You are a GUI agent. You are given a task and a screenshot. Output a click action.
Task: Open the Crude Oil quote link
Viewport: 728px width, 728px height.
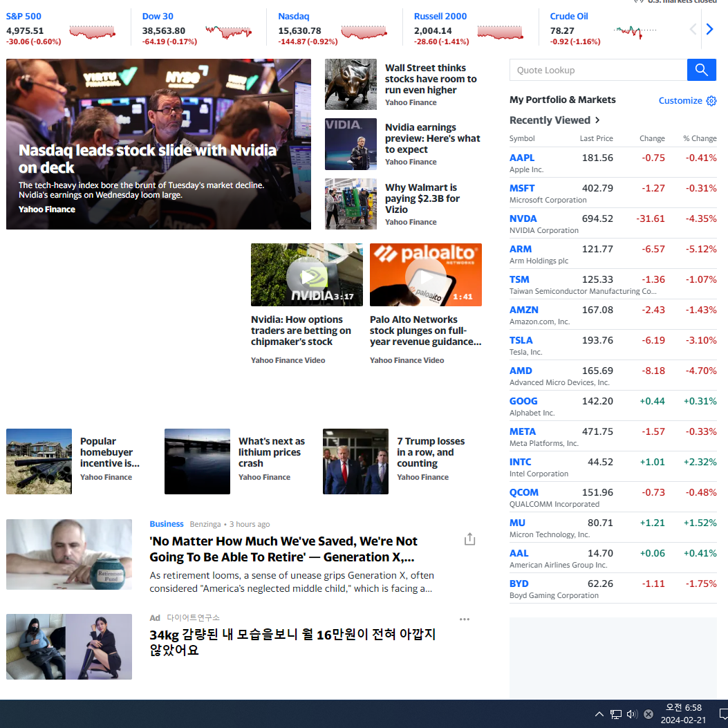pyautogui.click(x=569, y=17)
